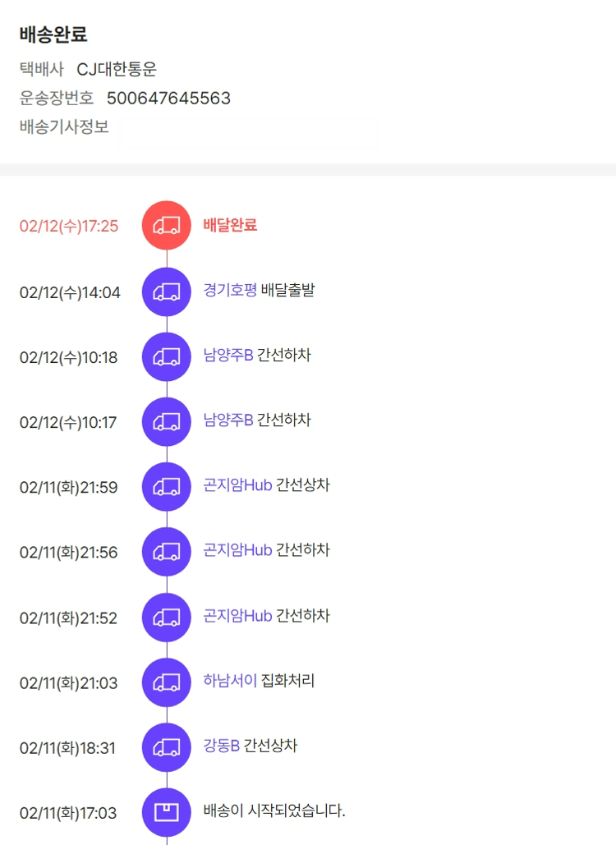Click truck icon for 하남서이 집화처리
This screenshot has height=845, width=616.
[167, 682]
